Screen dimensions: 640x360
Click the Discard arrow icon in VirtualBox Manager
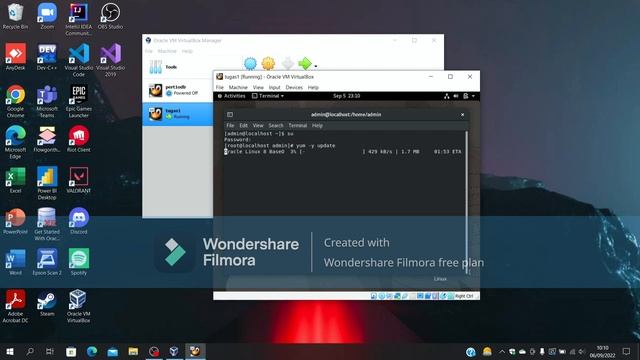pos(287,64)
